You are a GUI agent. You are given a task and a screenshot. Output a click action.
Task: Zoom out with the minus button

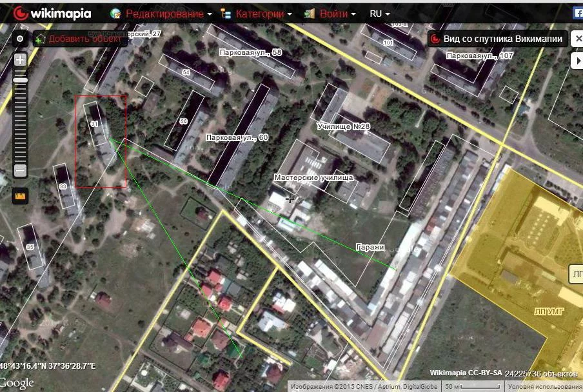(x=20, y=171)
